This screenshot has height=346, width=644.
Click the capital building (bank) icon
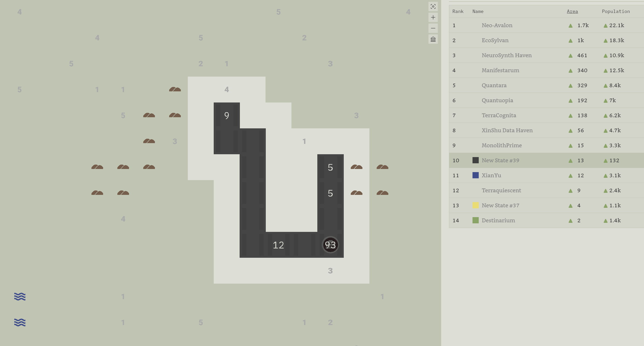click(433, 39)
